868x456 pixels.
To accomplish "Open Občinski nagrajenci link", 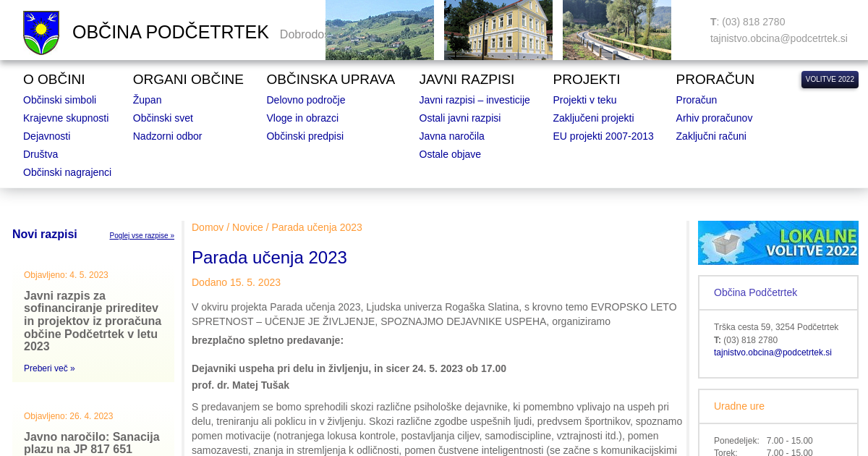I will [x=67, y=172].
